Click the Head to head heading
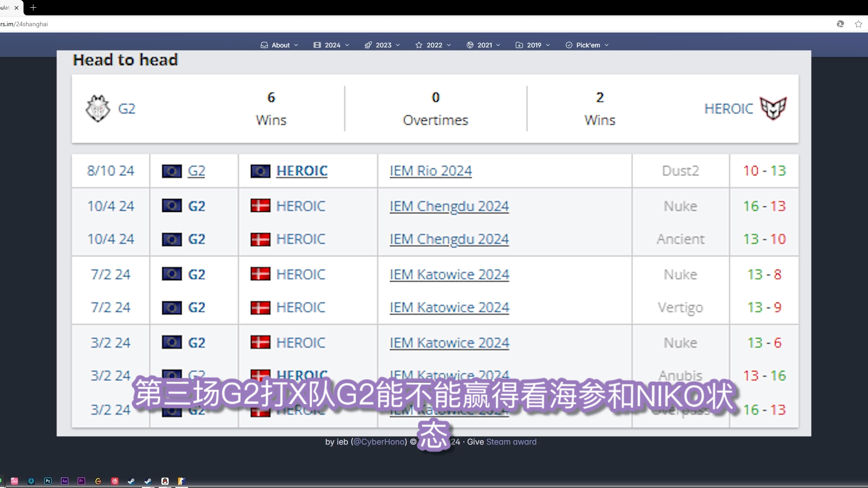The image size is (868, 488). tap(126, 60)
